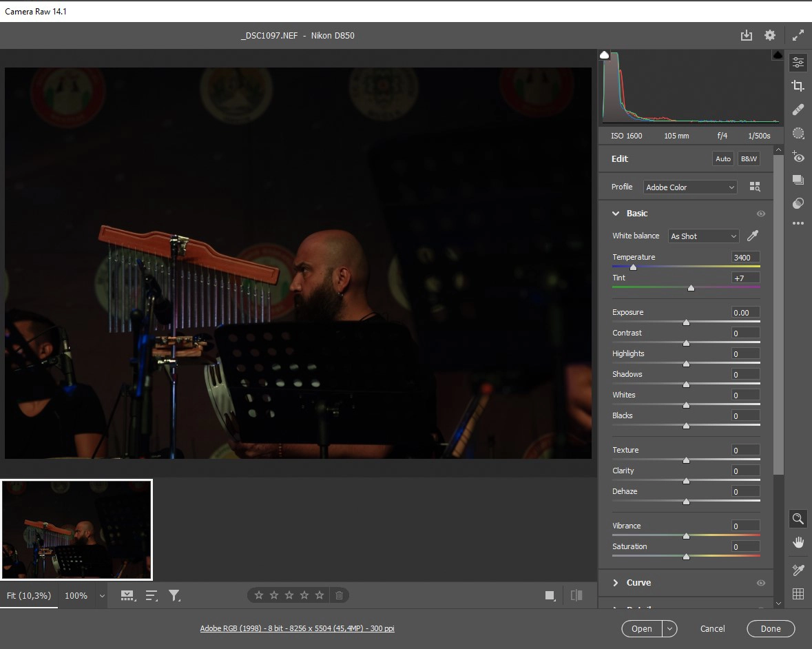
Task: Click the save image icon
Action: point(746,35)
